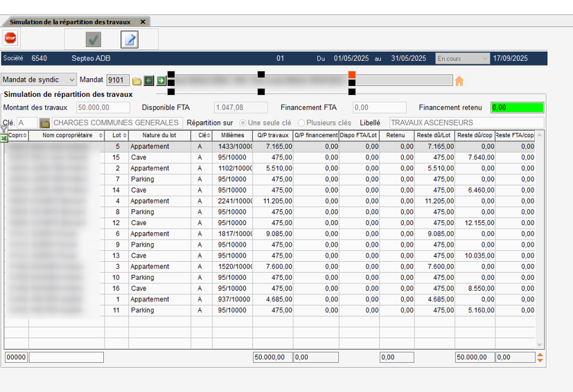Click the grey checkmark validate icon
The width and height of the screenshot is (573, 392).
[94, 39]
